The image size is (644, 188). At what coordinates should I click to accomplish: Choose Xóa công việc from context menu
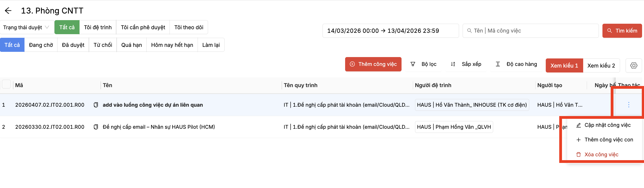point(601,155)
